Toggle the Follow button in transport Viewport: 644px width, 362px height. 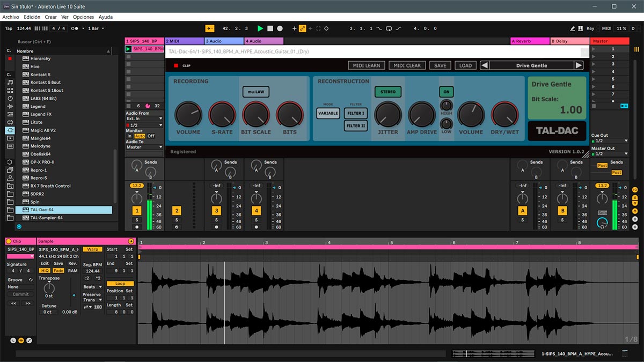click(x=210, y=28)
